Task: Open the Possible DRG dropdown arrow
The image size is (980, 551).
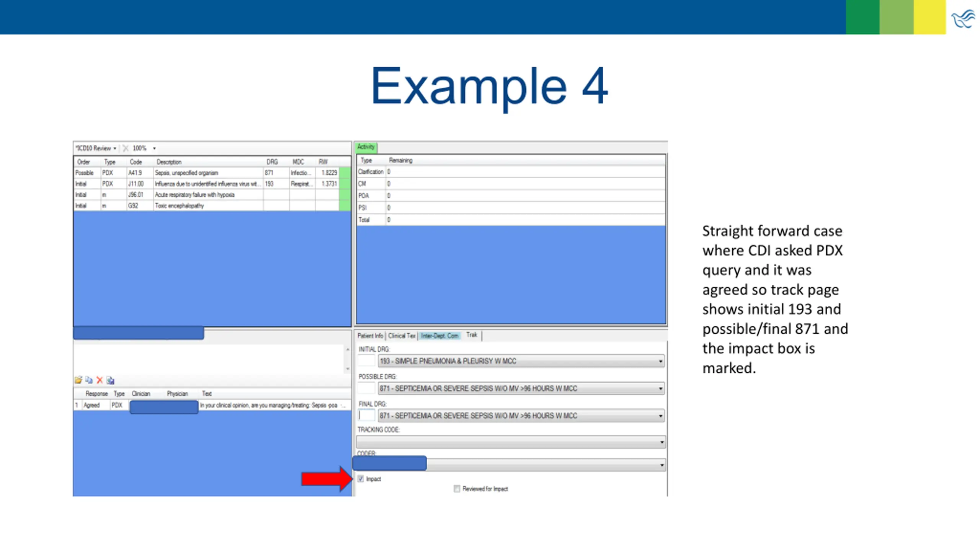Action: (x=660, y=388)
